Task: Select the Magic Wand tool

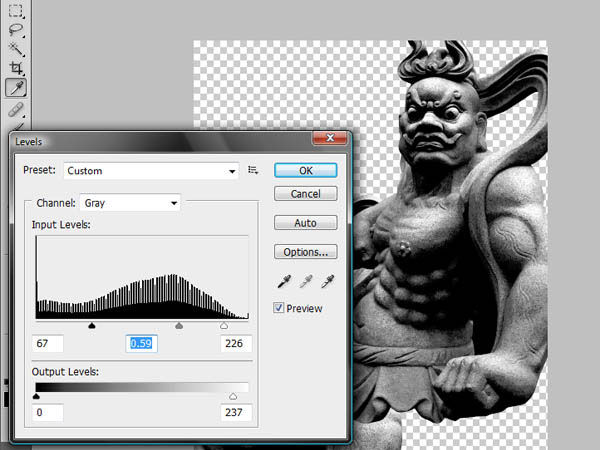Action: click(x=16, y=49)
